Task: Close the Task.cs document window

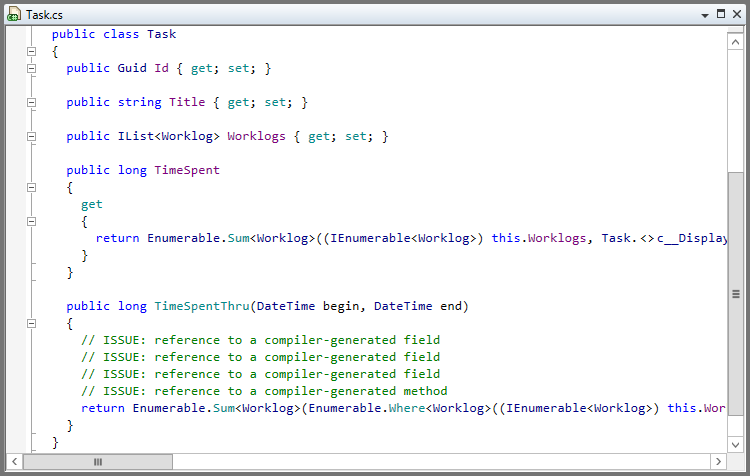Action: coord(737,14)
